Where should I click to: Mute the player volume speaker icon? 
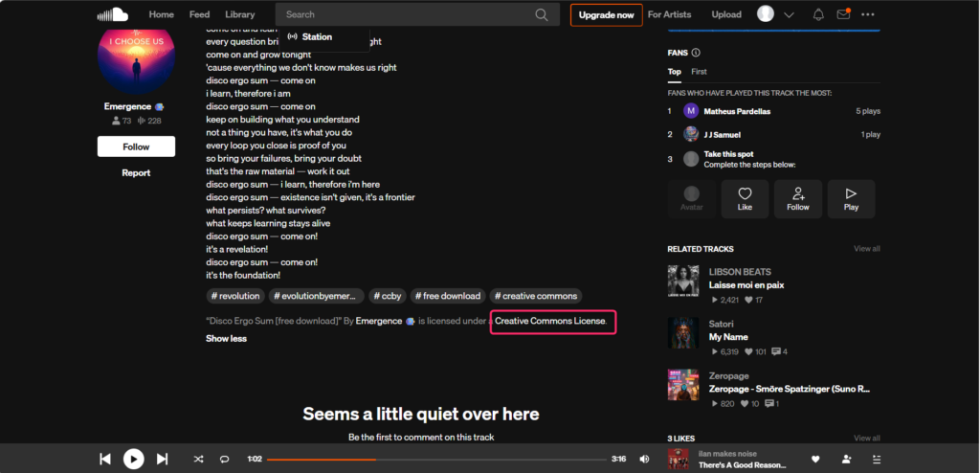644,460
